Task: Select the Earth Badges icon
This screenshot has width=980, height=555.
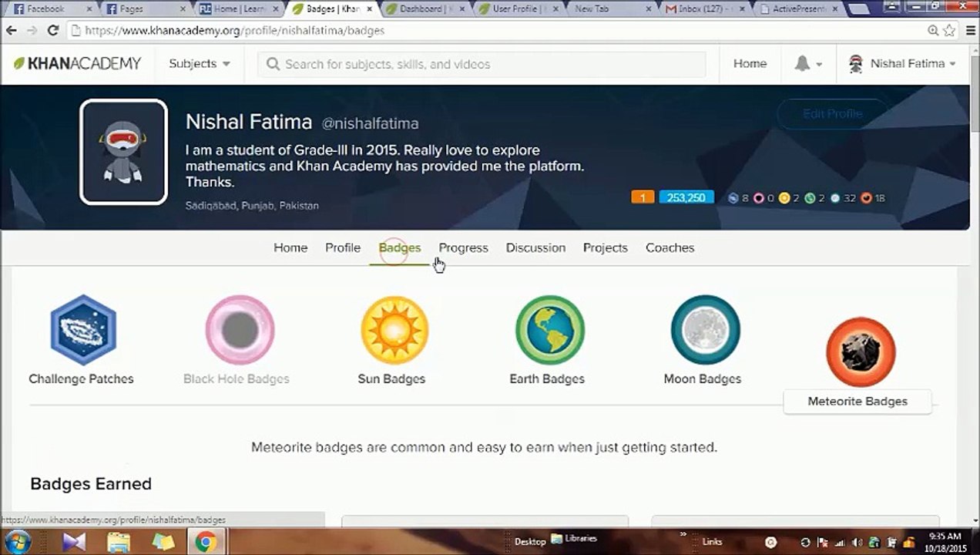Action: [x=550, y=331]
